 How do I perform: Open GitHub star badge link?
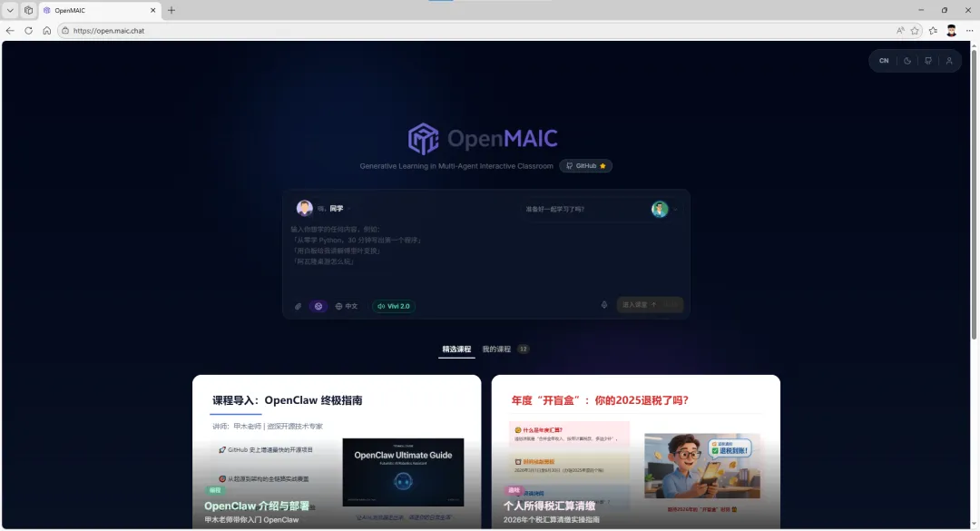(585, 166)
